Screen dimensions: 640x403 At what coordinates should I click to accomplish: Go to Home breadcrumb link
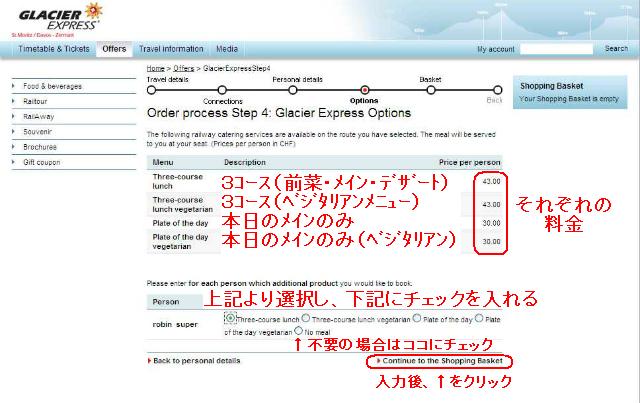156,68
